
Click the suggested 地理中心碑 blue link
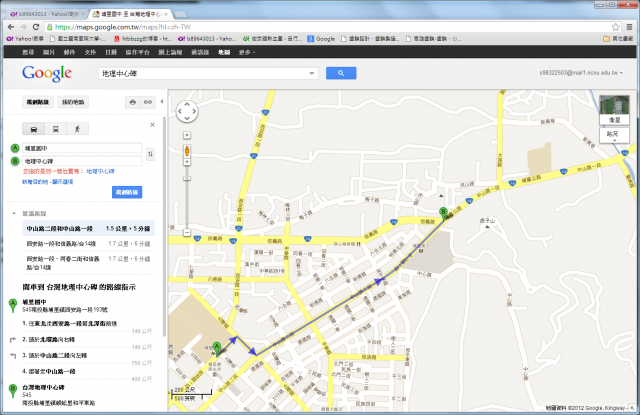point(100,171)
